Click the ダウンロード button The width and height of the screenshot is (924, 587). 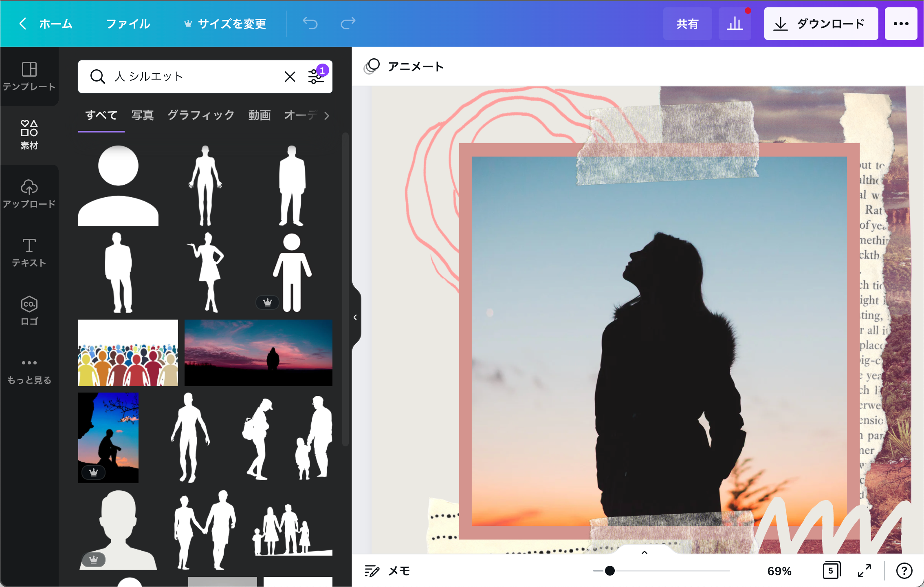coord(821,24)
